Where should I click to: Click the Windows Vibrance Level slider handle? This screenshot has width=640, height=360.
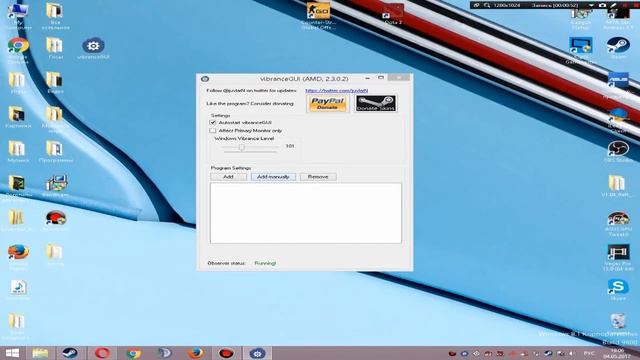[242, 147]
